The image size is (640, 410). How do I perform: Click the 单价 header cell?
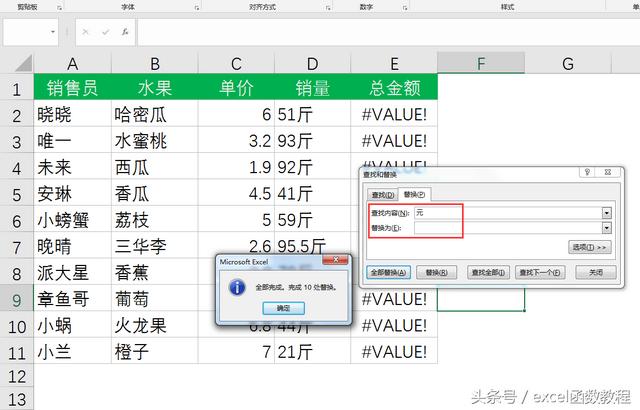236,87
